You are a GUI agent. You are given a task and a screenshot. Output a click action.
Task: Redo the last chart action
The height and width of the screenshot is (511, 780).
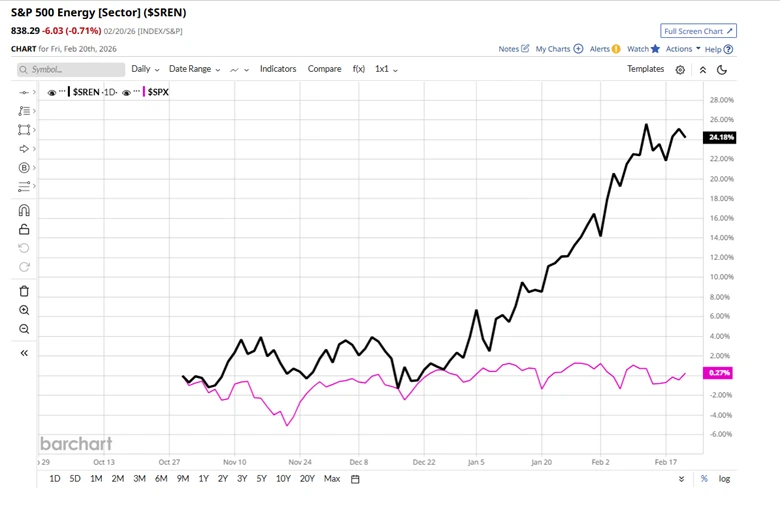24,267
